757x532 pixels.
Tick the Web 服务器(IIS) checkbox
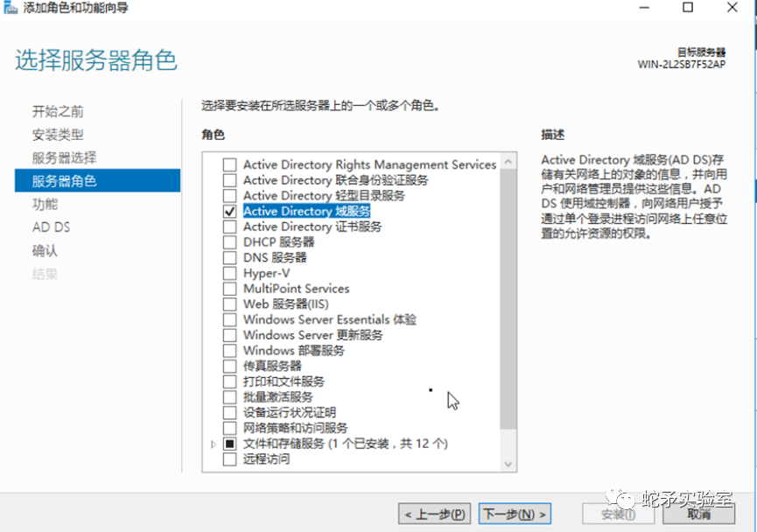230,304
